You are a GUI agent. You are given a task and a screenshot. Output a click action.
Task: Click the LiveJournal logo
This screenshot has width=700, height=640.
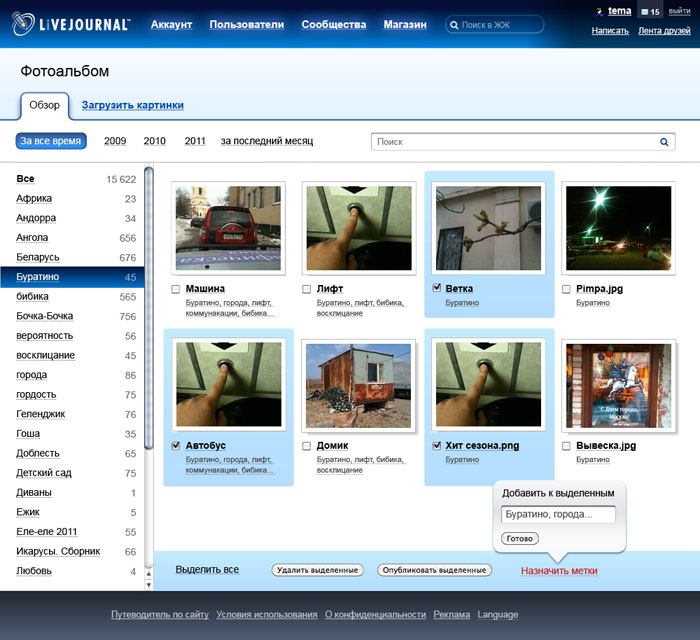pyautogui.click(x=71, y=24)
